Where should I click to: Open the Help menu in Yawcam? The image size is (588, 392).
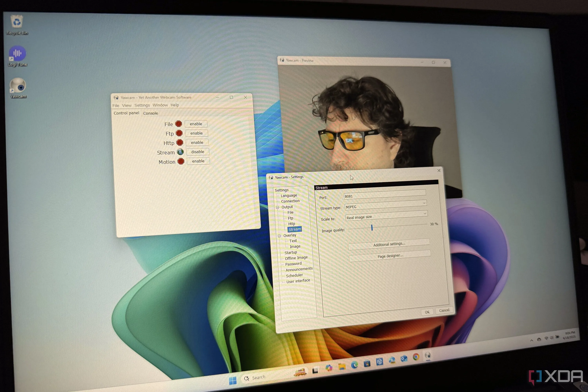pos(175,105)
